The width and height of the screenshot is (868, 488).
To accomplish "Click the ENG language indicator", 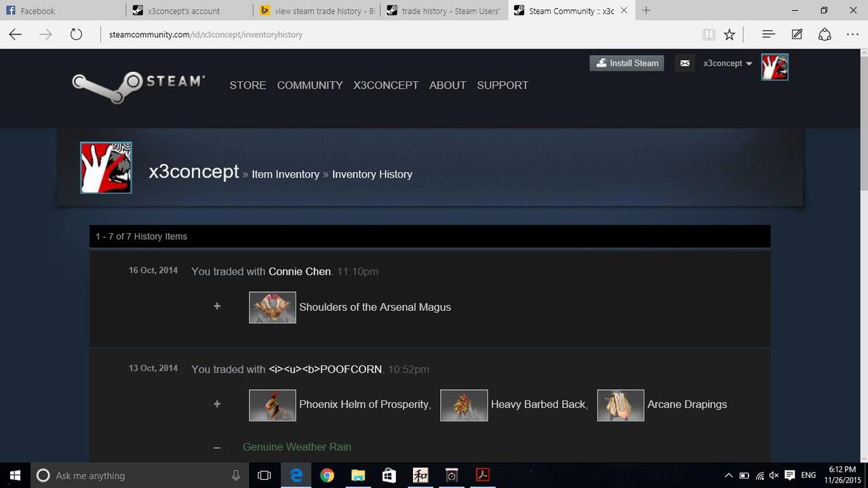I will coord(808,475).
